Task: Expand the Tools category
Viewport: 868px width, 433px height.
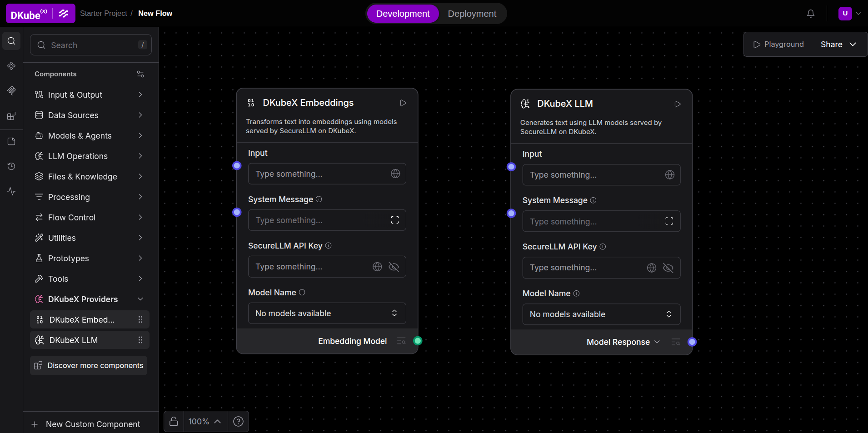Action: point(90,279)
